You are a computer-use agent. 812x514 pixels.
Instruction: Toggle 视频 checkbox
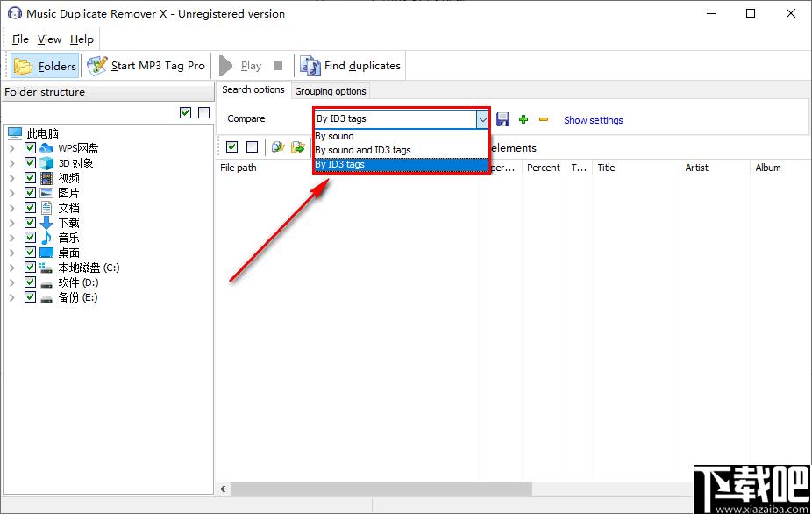[30, 178]
